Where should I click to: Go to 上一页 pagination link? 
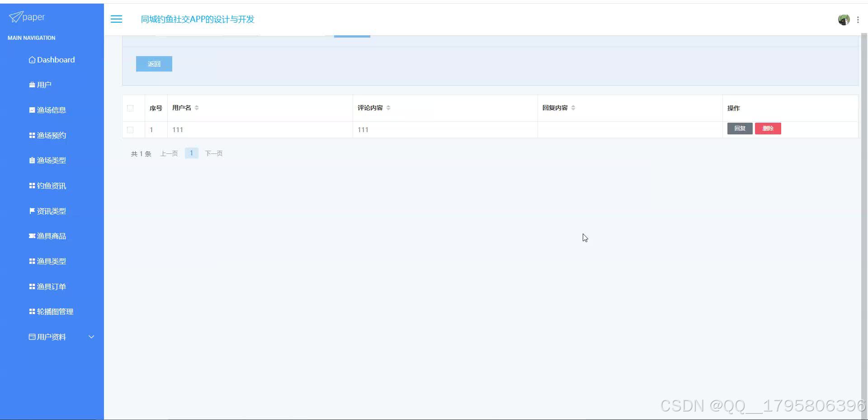pos(169,153)
